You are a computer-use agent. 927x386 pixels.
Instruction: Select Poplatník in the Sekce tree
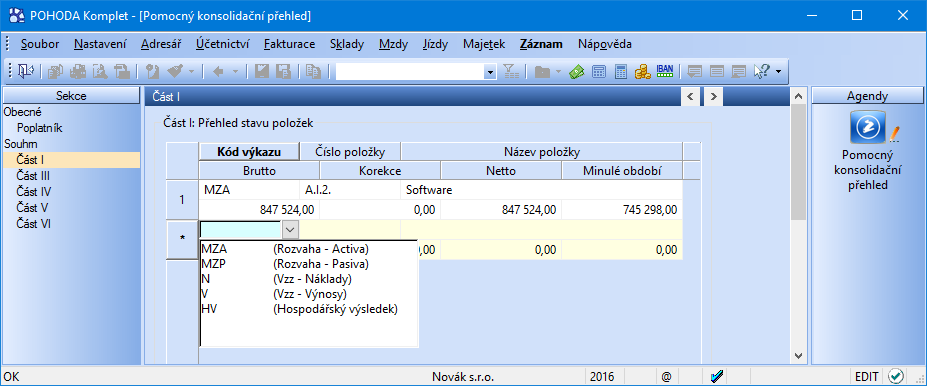tap(40, 128)
